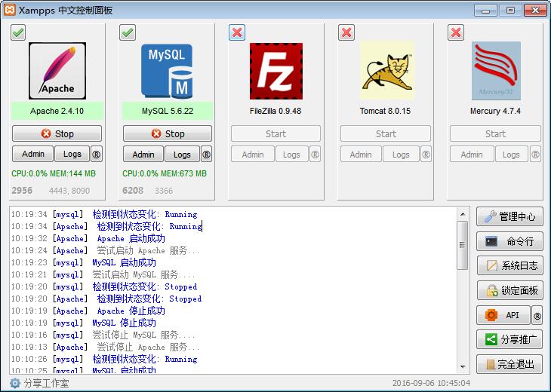The width and height of the screenshot is (551, 392).
Task: Click Mercury Logs button
Action: click(511, 154)
